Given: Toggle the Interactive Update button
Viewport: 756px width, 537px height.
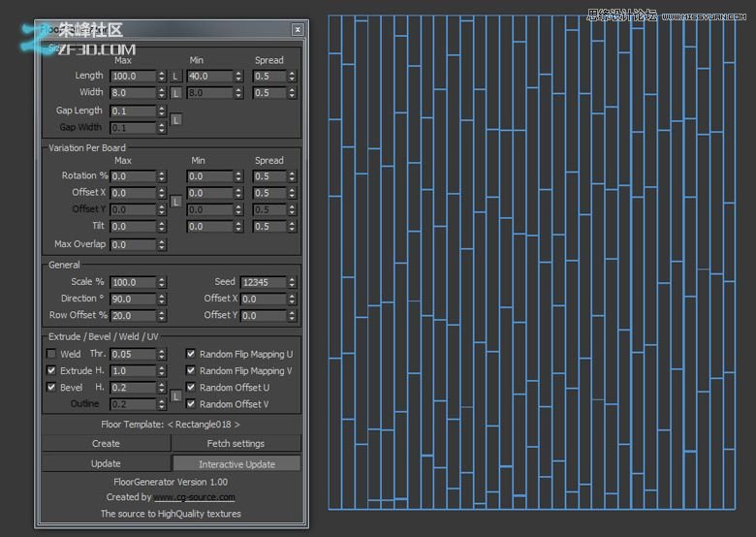Looking at the screenshot, I should point(236,464).
